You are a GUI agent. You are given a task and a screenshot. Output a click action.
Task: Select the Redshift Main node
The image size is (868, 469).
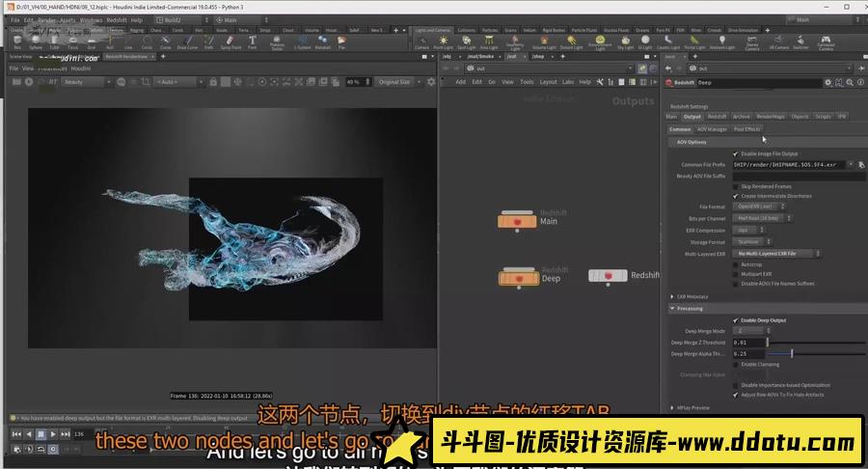tap(517, 221)
